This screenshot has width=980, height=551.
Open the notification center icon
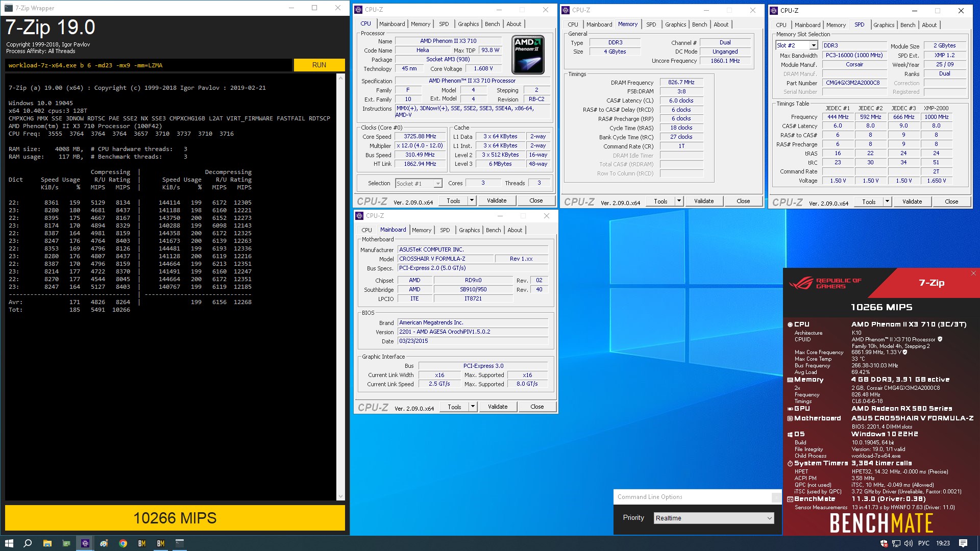coord(963,543)
